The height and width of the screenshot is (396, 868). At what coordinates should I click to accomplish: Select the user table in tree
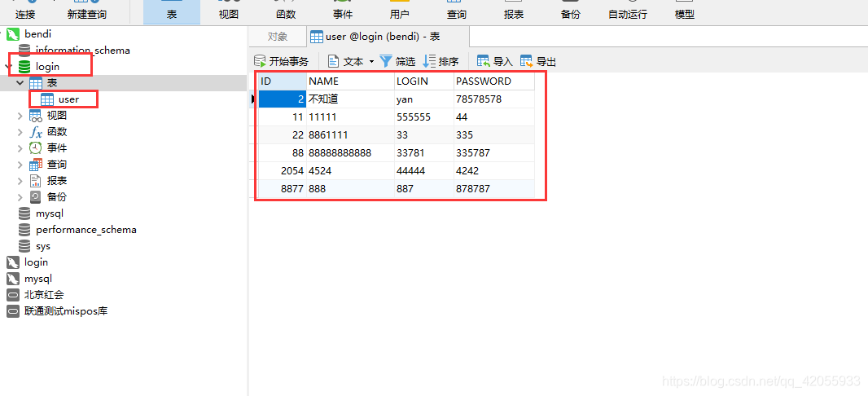pyautogui.click(x=68, y=99)
